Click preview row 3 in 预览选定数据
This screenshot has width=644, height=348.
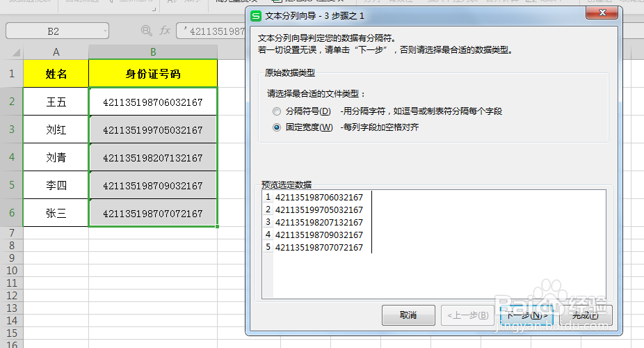tap(319, 222)
